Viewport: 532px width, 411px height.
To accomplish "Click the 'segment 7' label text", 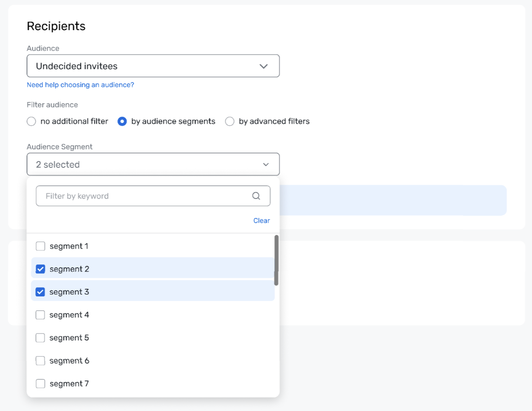I will 69,384.
